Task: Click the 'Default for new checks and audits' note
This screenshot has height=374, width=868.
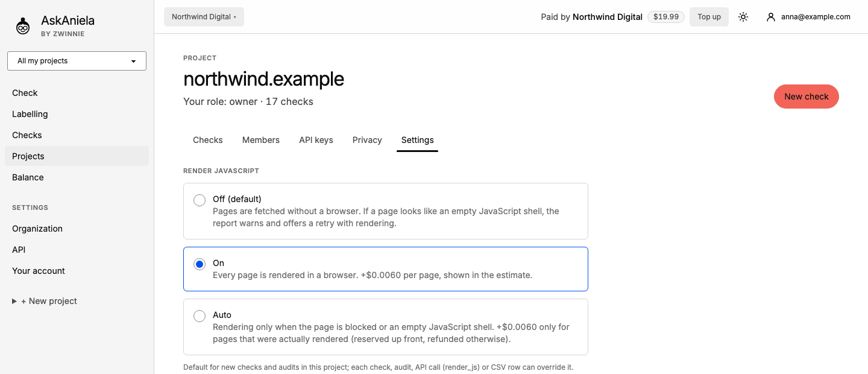Action: tap(378, 367)
